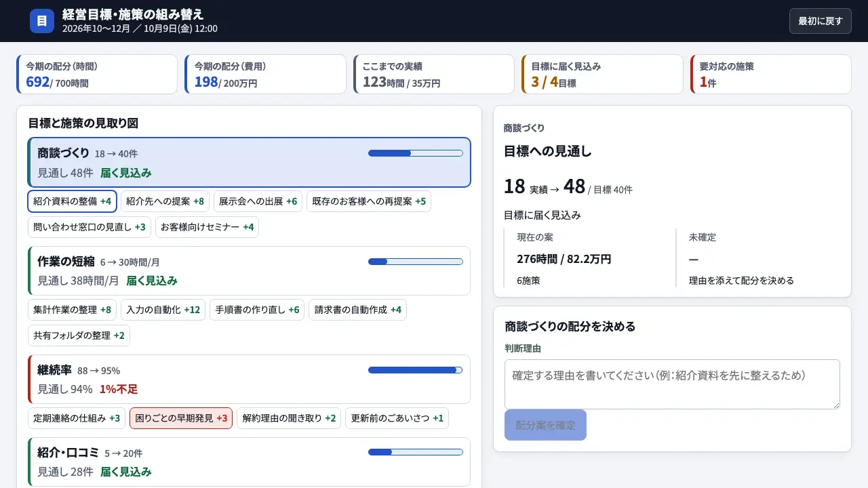Select the 定期連絡の仕組み +3 chip
Viewport: 868px width, 488px height.
(x=77, y=418)
